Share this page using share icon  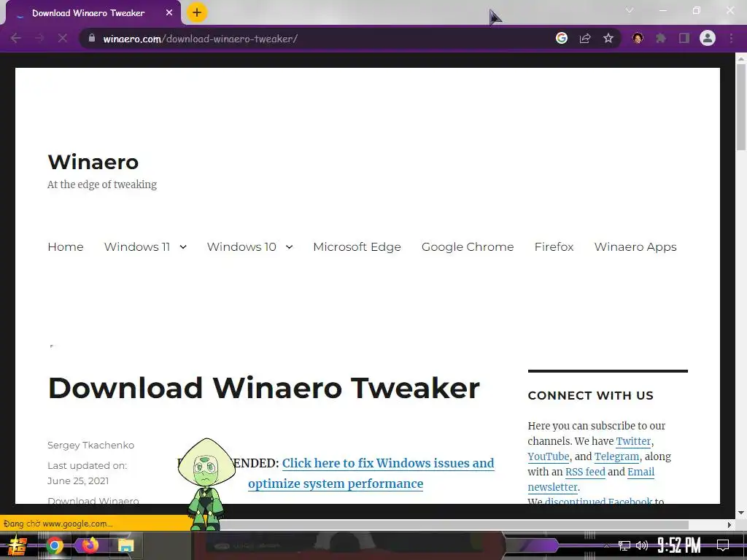coord(585,38)
